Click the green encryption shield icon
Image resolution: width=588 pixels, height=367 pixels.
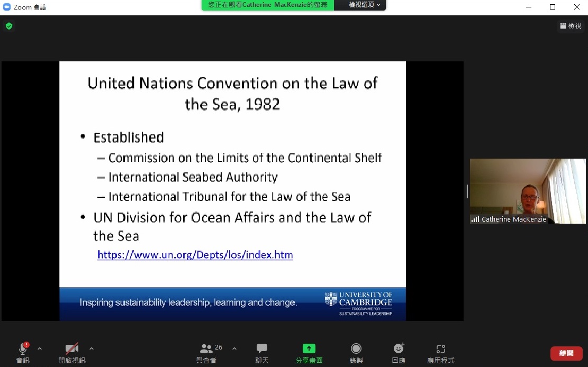coord(8,26)
